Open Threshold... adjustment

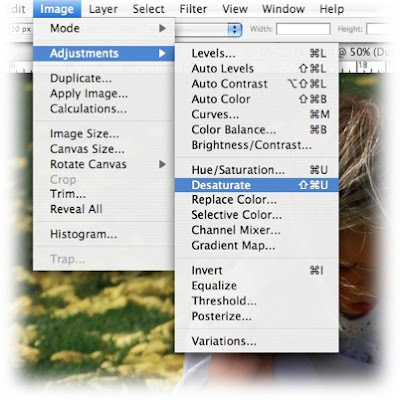pyautogui.click(x=257, y=301)
